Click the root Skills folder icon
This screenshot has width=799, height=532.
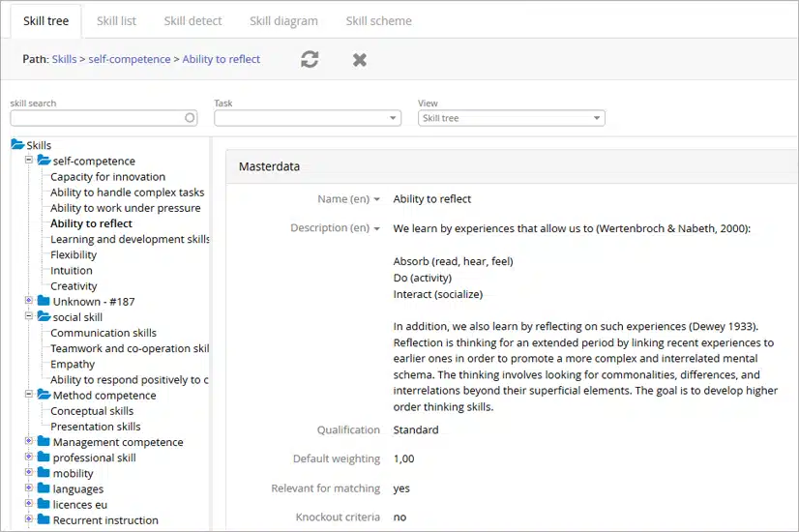(17, 145)
